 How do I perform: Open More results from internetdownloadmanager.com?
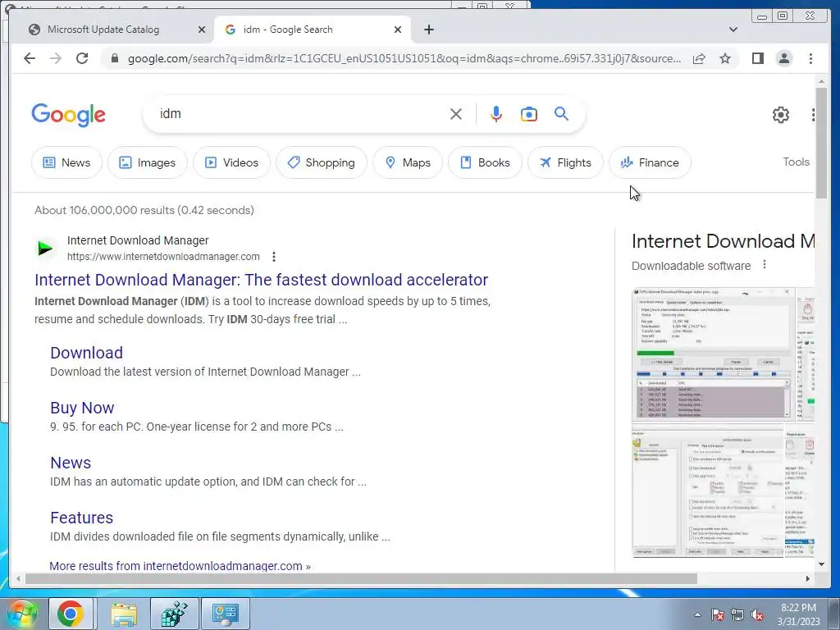pyautogui.click(x=180, y=566)
